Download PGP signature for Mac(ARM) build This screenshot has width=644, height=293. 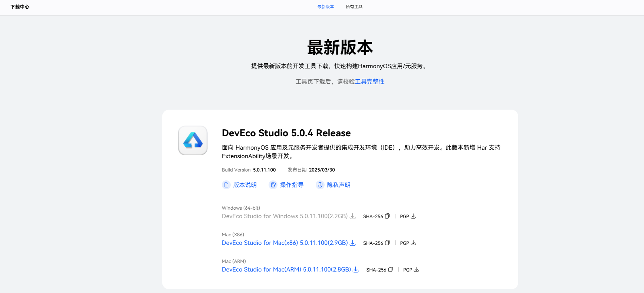[416, 270]
